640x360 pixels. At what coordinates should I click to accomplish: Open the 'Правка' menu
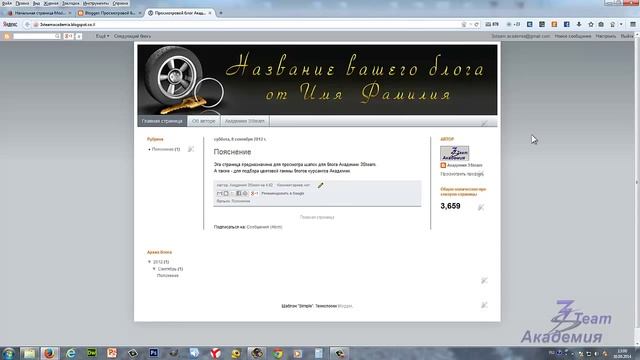tap(22, 3)
